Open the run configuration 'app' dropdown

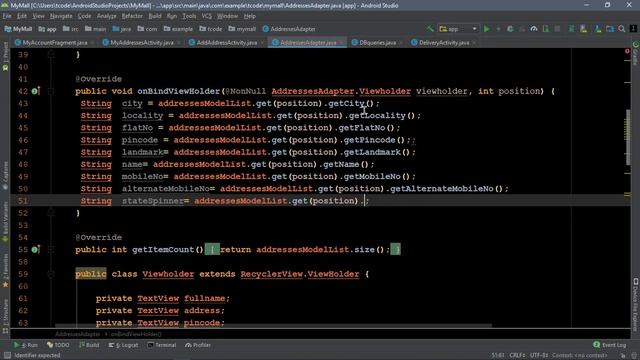[x=458, y=29]
